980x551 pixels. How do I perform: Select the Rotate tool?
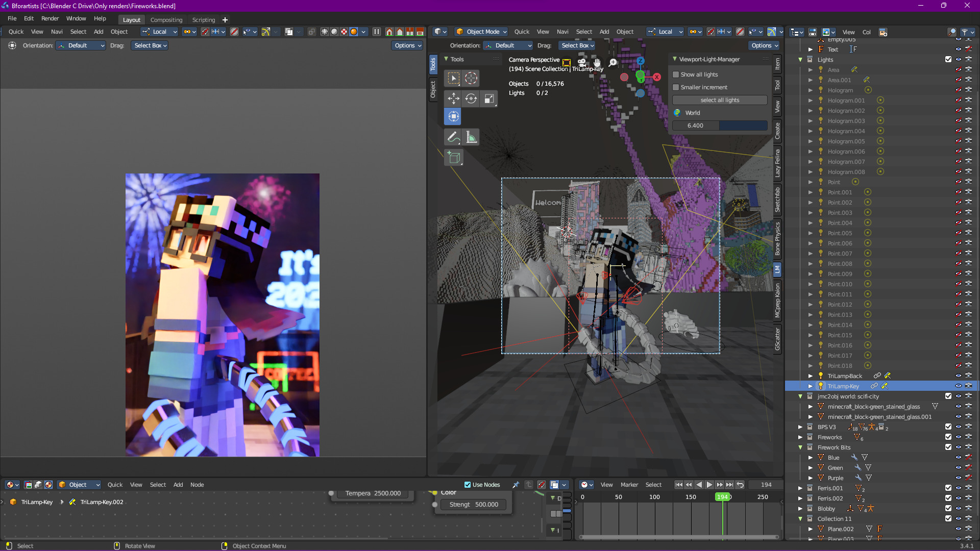(471, 98)
